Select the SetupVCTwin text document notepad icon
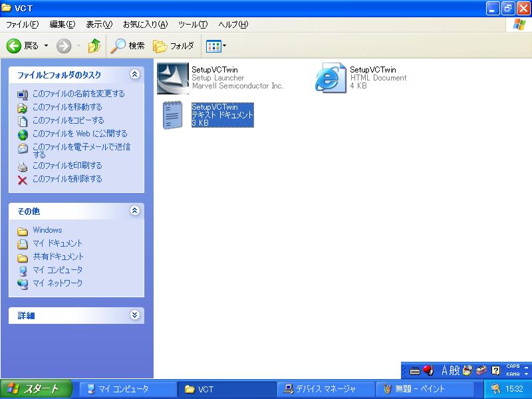This screenshot has height=399, width=532. point(173,115)
